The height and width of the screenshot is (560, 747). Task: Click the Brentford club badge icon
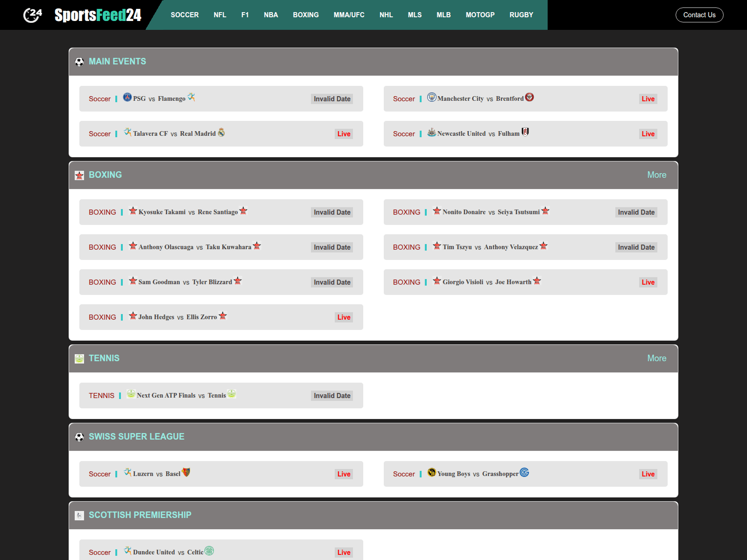[x=529, y=97]
